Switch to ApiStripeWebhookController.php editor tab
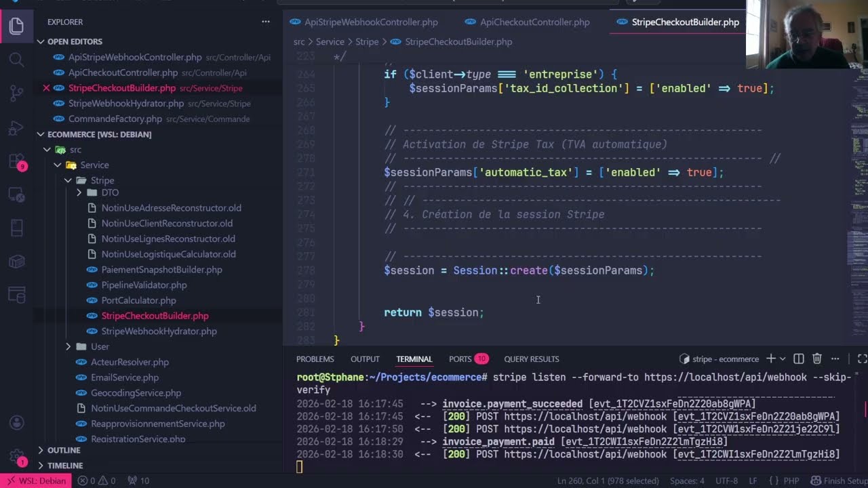Screen dimensions: 868x488 tap(365, 22)
